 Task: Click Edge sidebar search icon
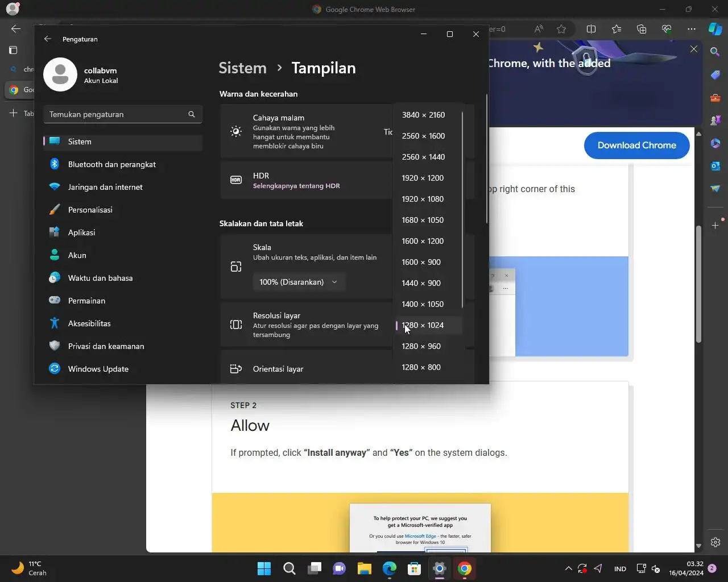pos(715,52)
